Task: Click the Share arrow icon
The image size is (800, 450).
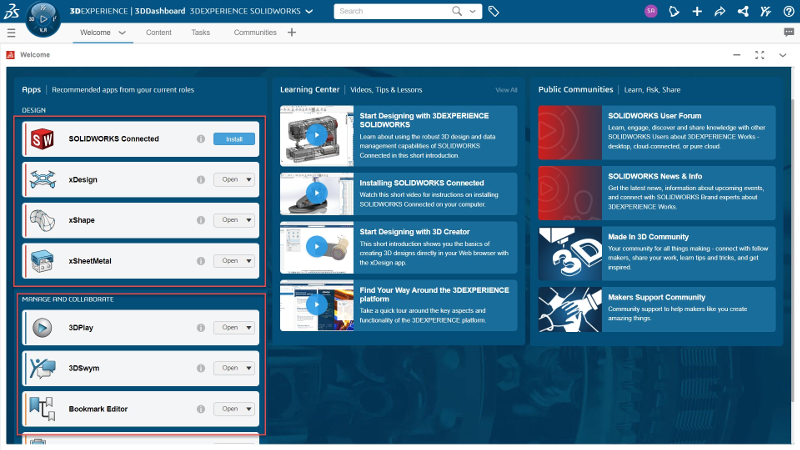Action: (719, 11)
